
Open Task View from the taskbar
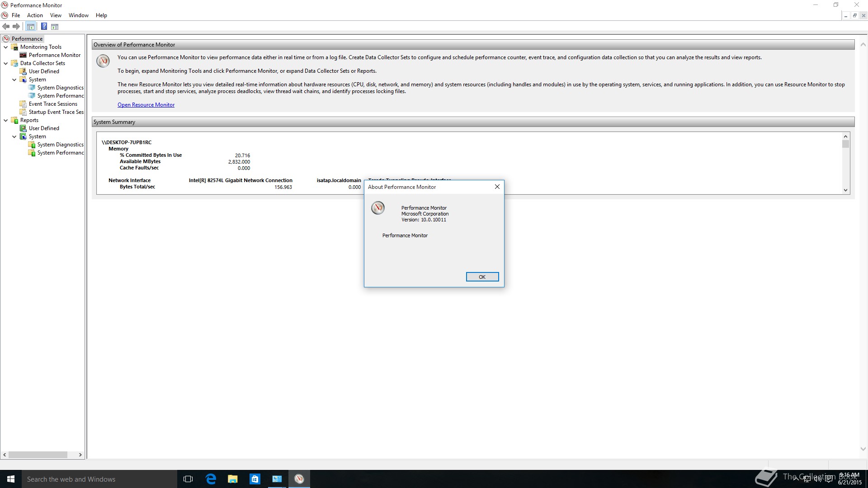pyautogui.click(x=188, y=479)
